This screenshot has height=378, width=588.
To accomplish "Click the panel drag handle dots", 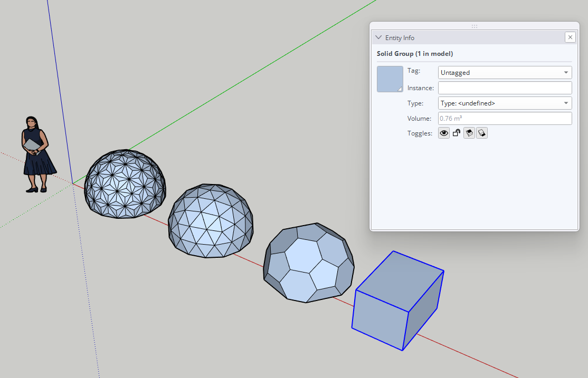I will pos(475,26).
